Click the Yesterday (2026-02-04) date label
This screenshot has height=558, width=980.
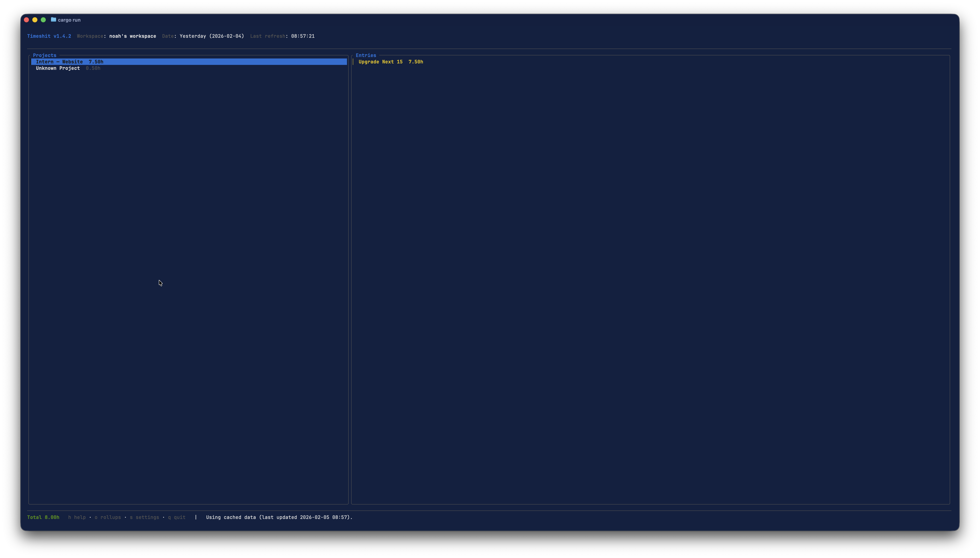click(x=212, y=36)
